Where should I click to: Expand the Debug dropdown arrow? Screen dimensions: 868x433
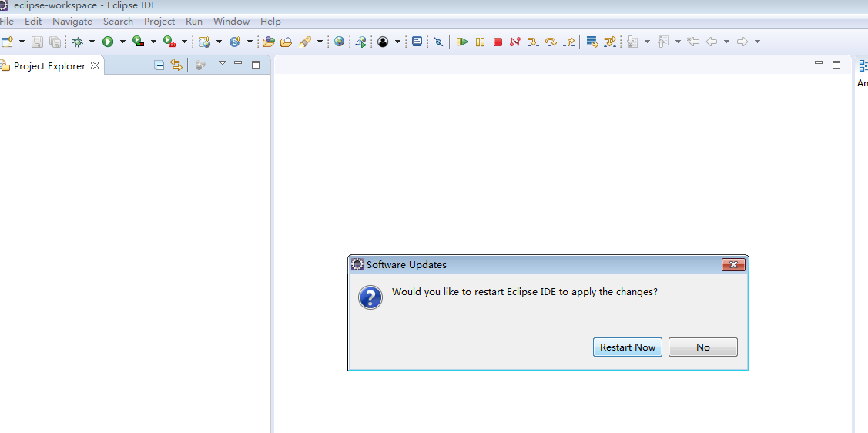tap(92, 42)
